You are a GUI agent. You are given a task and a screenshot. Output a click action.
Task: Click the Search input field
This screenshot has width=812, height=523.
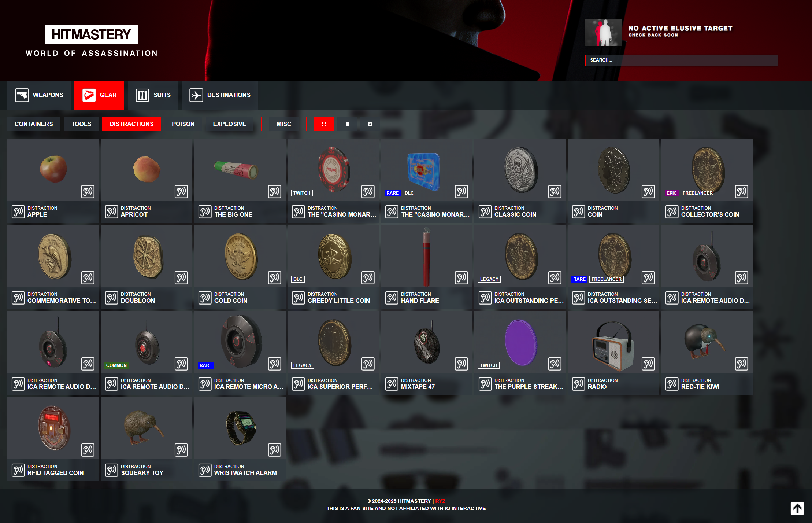(681, 60)
